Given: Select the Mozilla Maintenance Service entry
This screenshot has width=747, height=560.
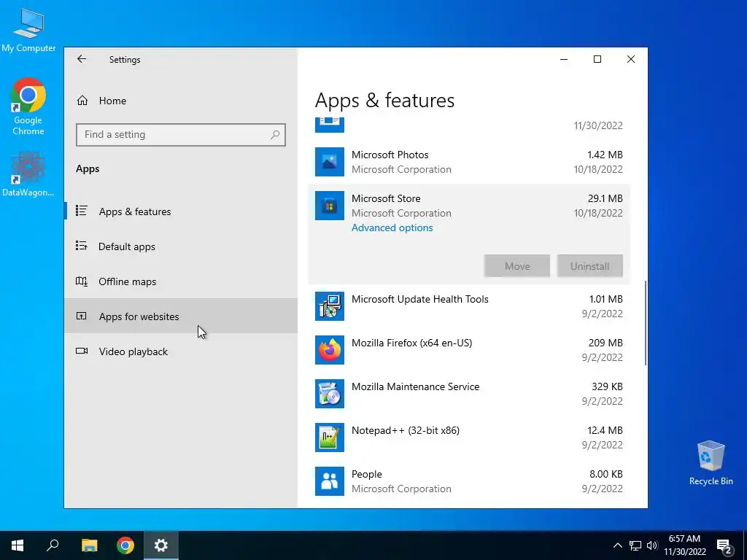Looking at the screenshot, I should (469, 394).
